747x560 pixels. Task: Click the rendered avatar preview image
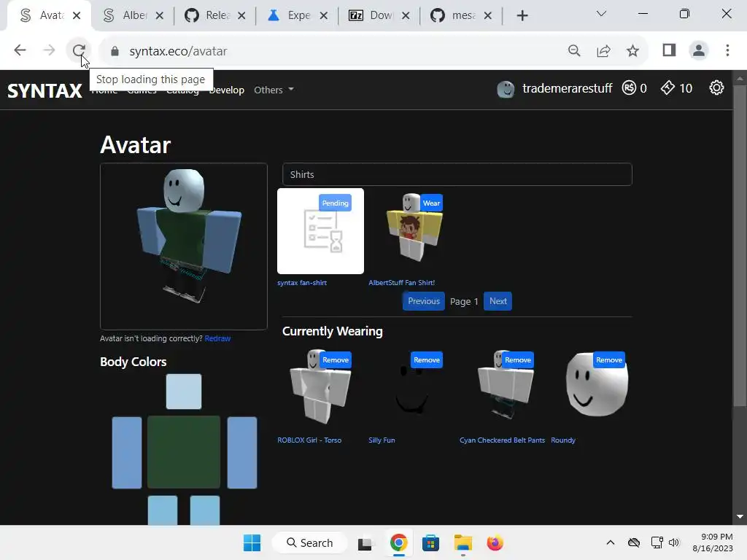[x=184, y=246]
